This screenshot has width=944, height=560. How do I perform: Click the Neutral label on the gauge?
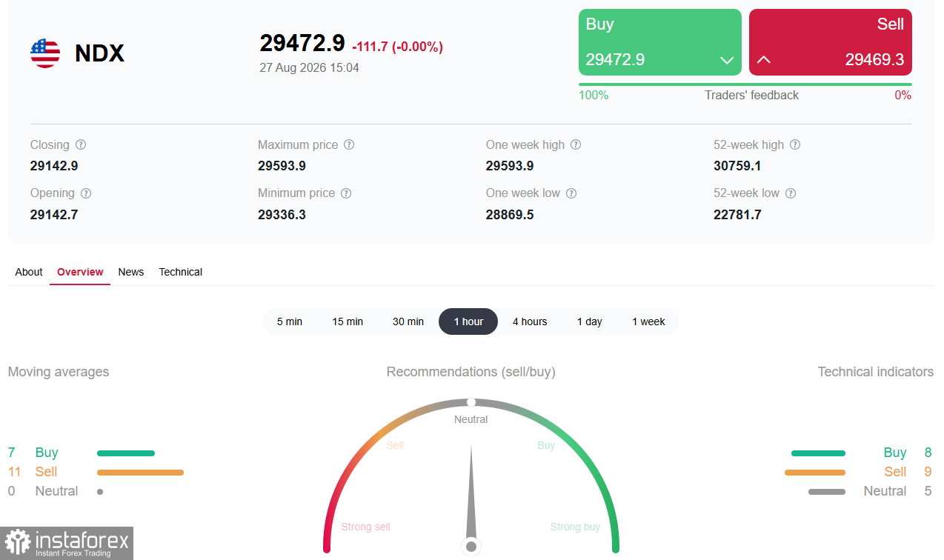pyautogui.click(x=471, y=419)
